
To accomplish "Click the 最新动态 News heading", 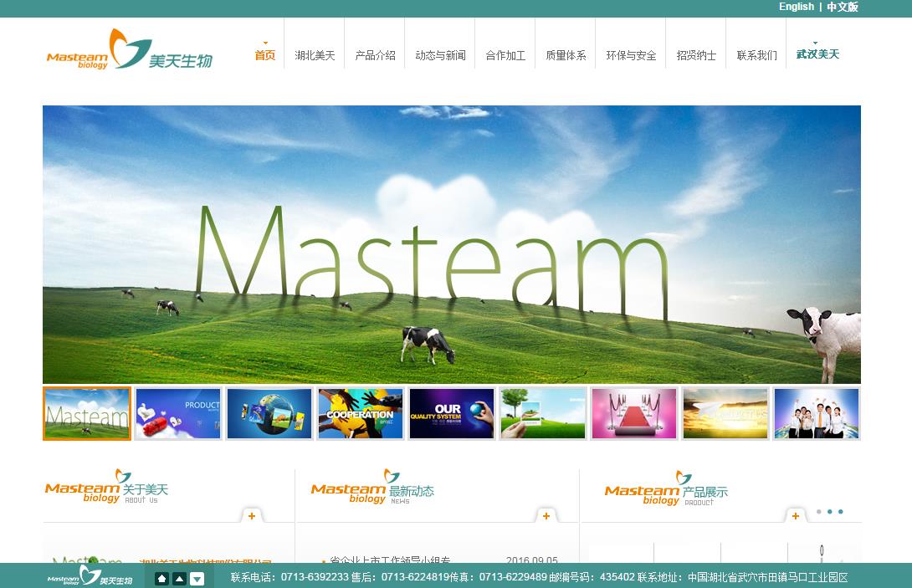I will coord(372,487).
